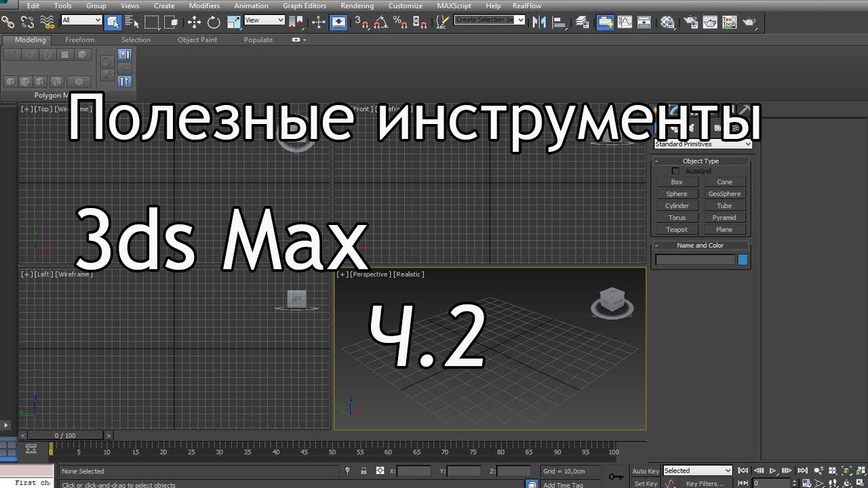This screenshot has width=868, height=488.
Task: Toggle 3D Snaps
Action: pyautogui.click(x=362, y=22)
